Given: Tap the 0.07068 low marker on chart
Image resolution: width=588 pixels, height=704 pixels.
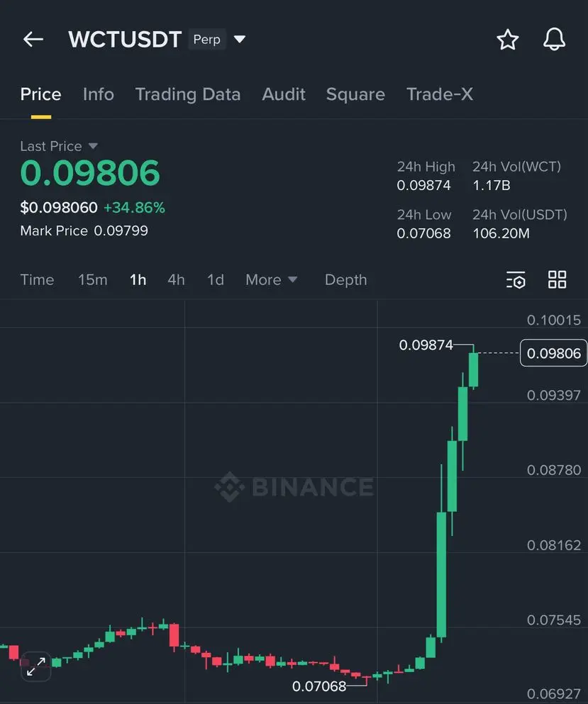Looking at the screenshot, I should [x=319, y=686].
